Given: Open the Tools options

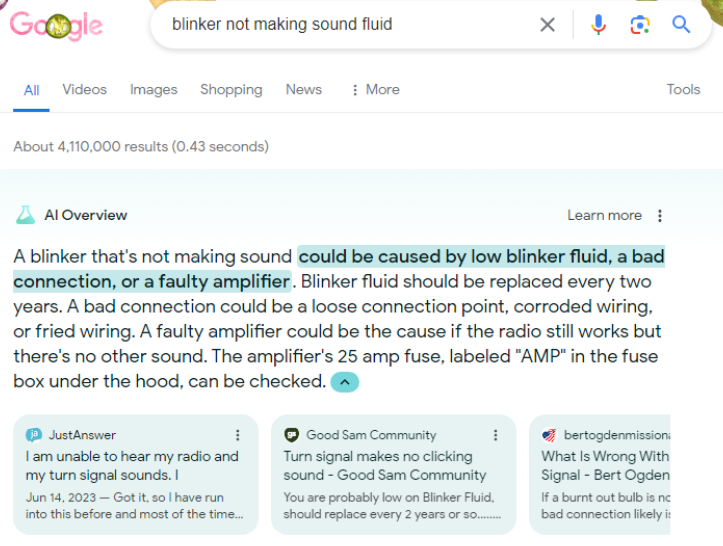Looking at the screenshot, I should 683,89.
